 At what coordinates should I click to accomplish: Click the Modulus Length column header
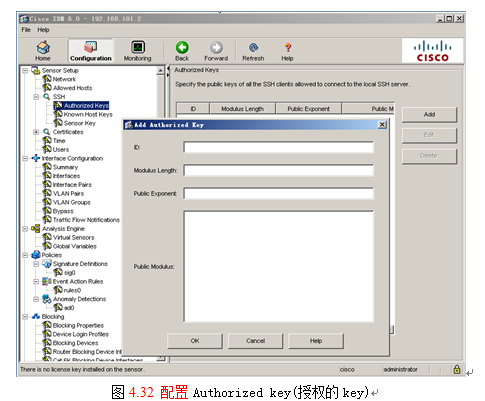tap(242, 109)
